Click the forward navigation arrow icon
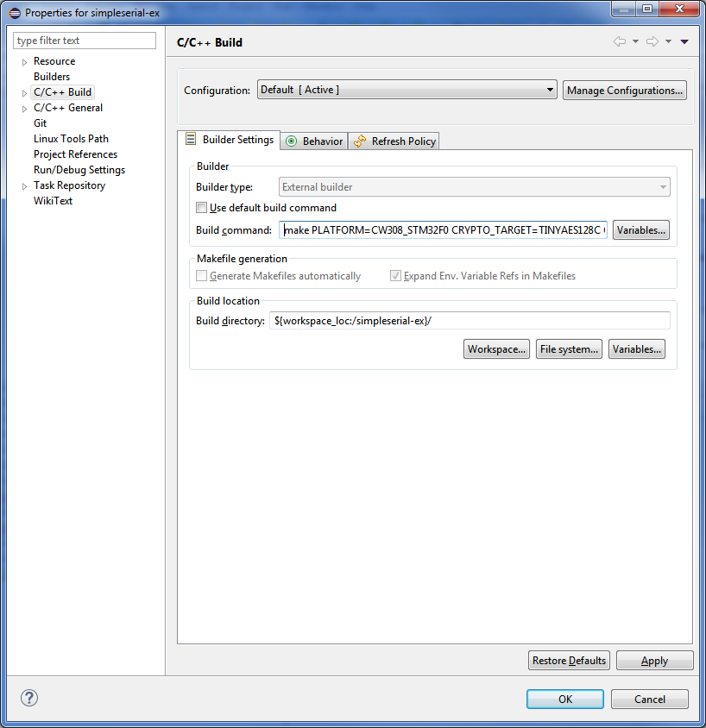 (x=652, y=41)
